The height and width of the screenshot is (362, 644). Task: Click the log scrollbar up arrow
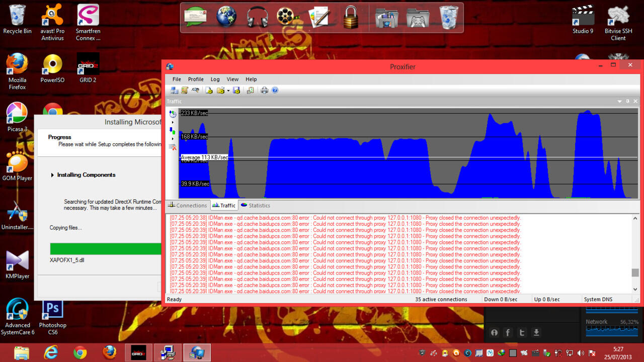click(635, 219)
